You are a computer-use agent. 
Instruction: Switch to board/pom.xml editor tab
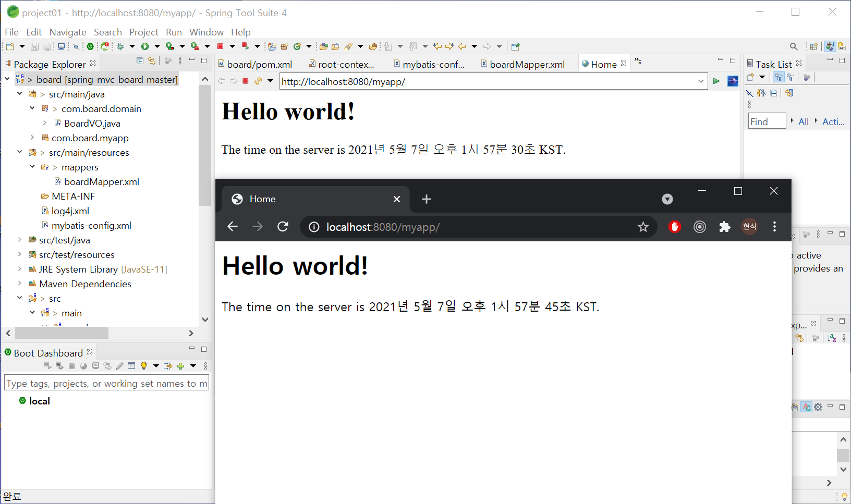click(x=256, y=64)
